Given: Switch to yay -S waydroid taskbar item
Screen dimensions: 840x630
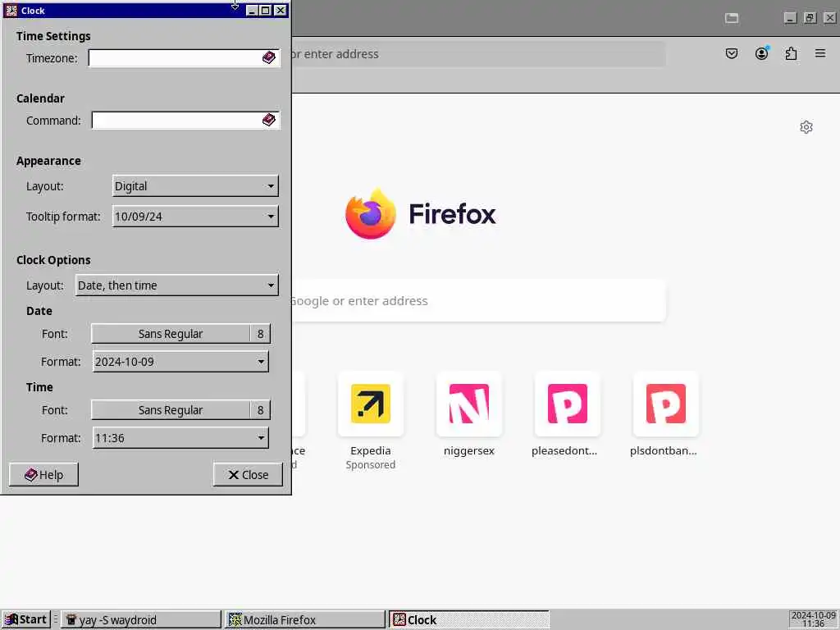Looking at the screenshot, I should [141, 620].
